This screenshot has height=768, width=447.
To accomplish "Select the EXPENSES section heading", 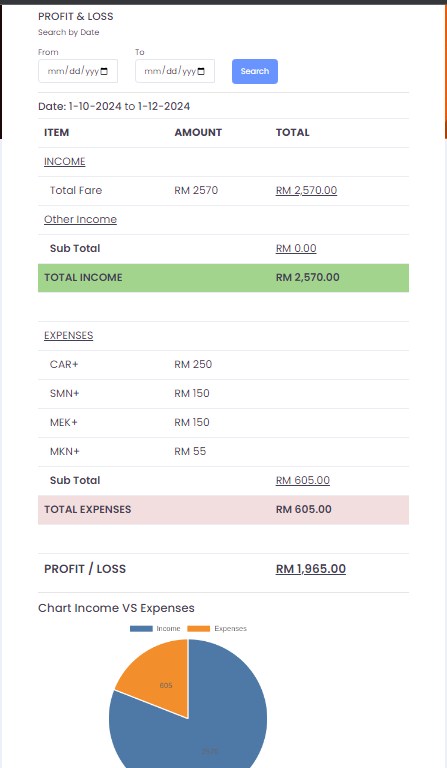I will pyautogui.click(x=69, y=336).
